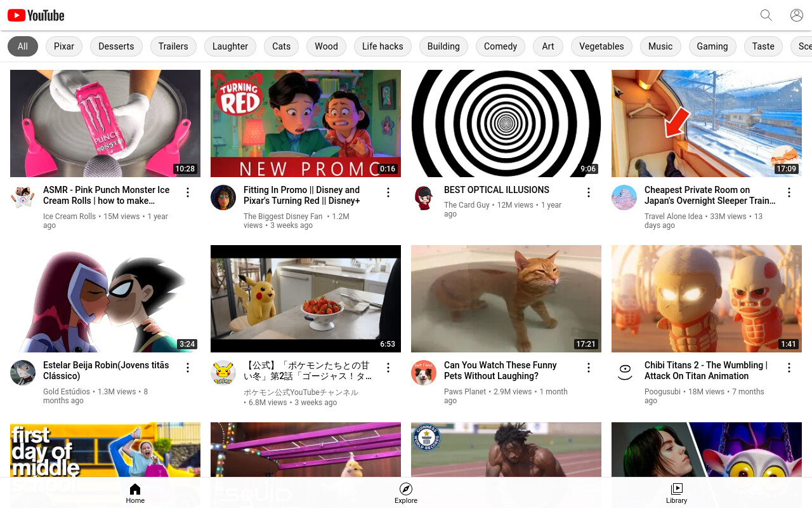Select the Laughter filter chip
The width and height of the screenshot is (812, 508).
click(230, 46)
